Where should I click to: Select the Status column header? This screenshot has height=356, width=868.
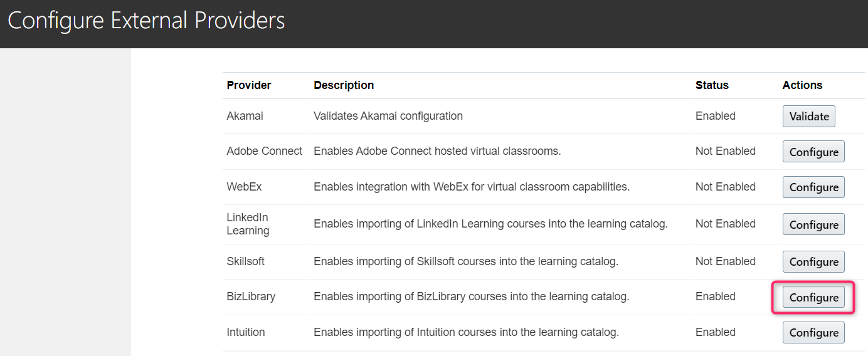tap(712, 85)
